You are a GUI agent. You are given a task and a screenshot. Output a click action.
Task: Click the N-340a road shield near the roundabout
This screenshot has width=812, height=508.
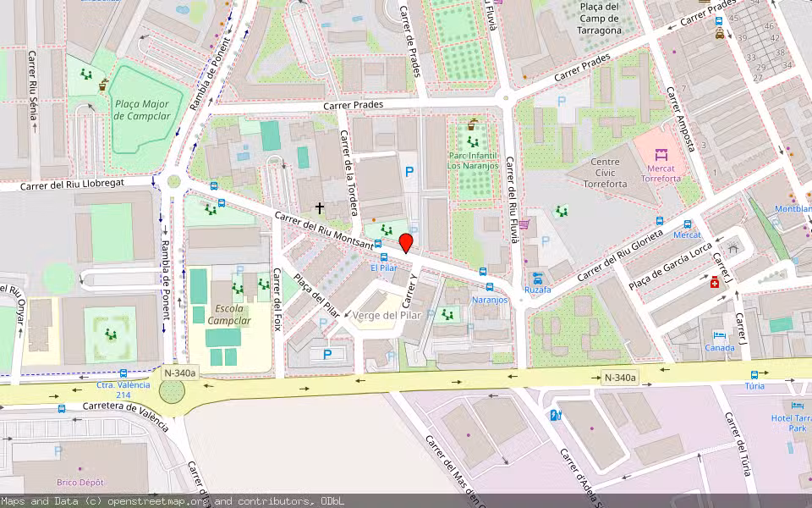[x=180, y=373]
